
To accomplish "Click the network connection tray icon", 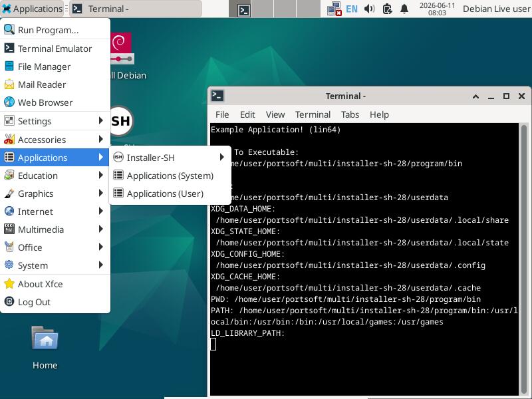I will (334, 9).
